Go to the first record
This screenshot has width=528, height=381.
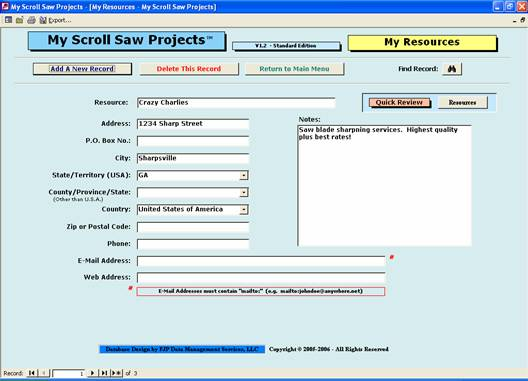32,373
